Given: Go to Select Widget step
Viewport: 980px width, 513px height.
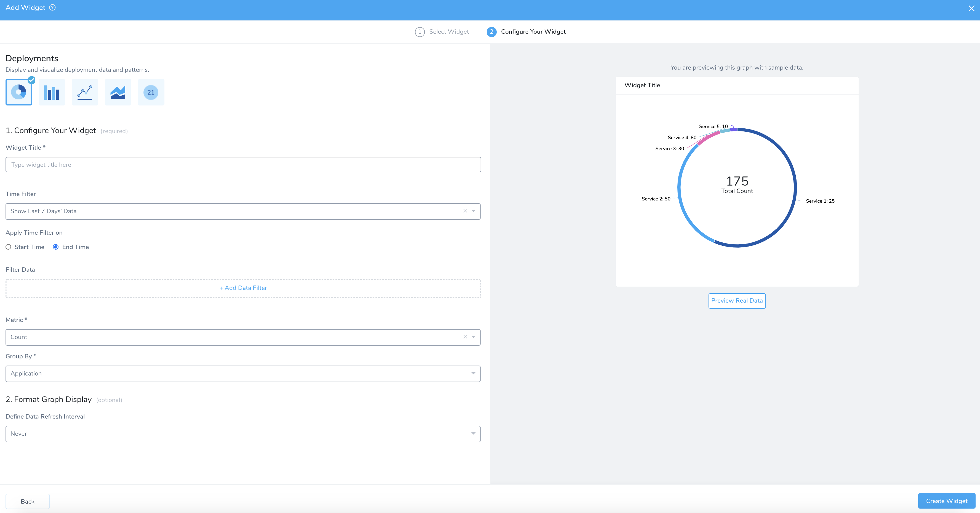Looking at the screenshot, I should 442,31.
